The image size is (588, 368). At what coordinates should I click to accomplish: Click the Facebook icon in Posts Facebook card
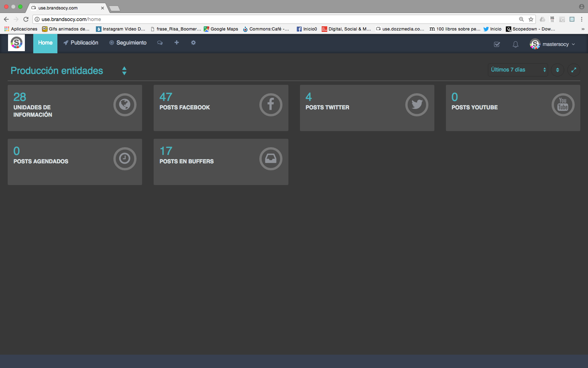point(271,104)
